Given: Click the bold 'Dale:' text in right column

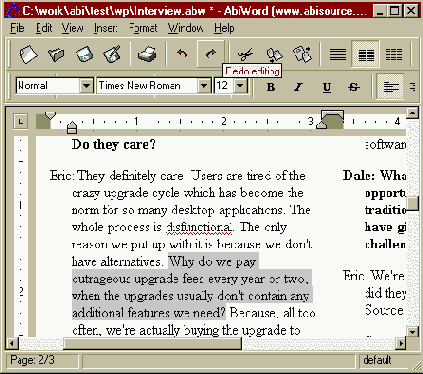Looking at the screenshot, I should click(359, 176).
